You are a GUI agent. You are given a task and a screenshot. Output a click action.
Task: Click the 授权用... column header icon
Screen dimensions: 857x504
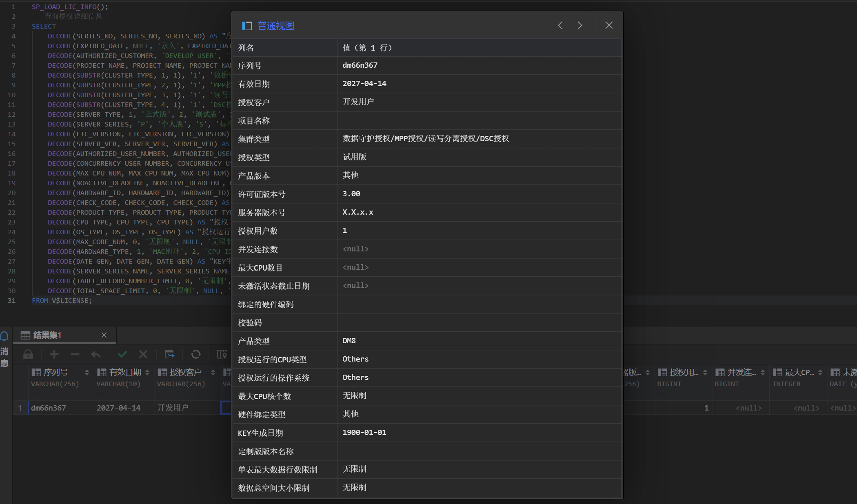662,372
